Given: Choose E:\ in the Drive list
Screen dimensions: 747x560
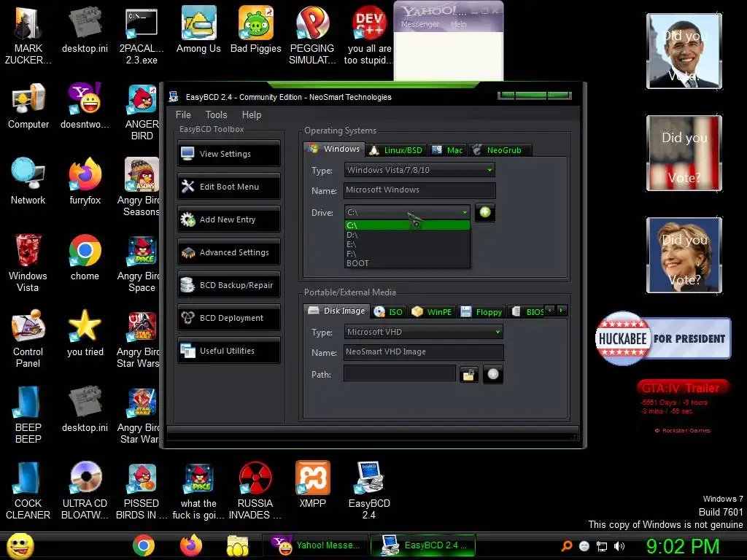Looking at the screenshot, I should pos(407,244).
